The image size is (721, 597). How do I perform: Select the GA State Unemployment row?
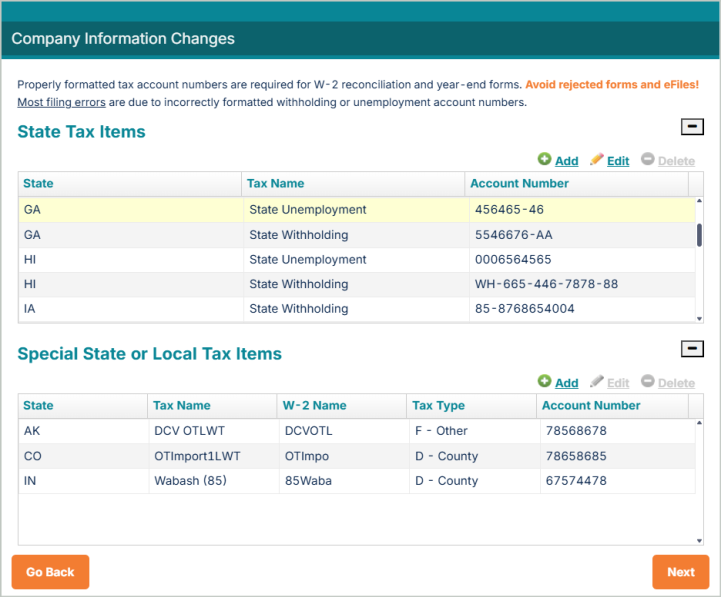coord(356,210)
